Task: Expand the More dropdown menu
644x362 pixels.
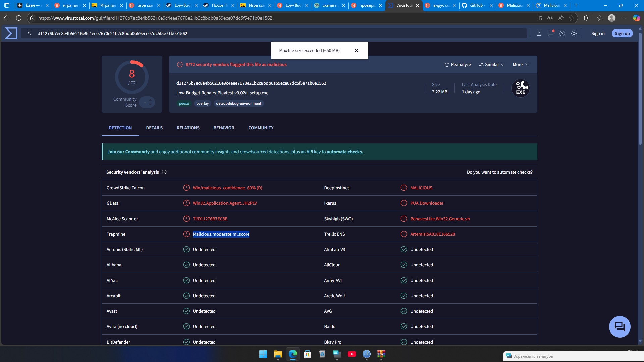Action: point(521,65)
